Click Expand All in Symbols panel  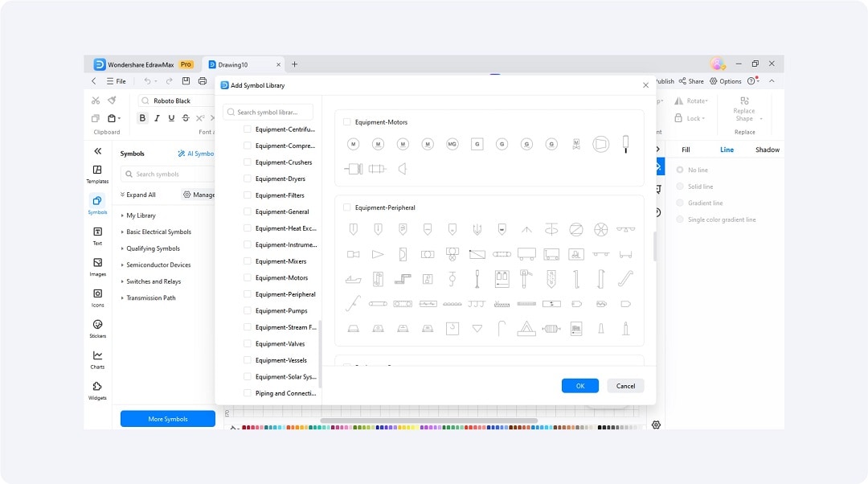pyautogui.click(x=138, y=195)
